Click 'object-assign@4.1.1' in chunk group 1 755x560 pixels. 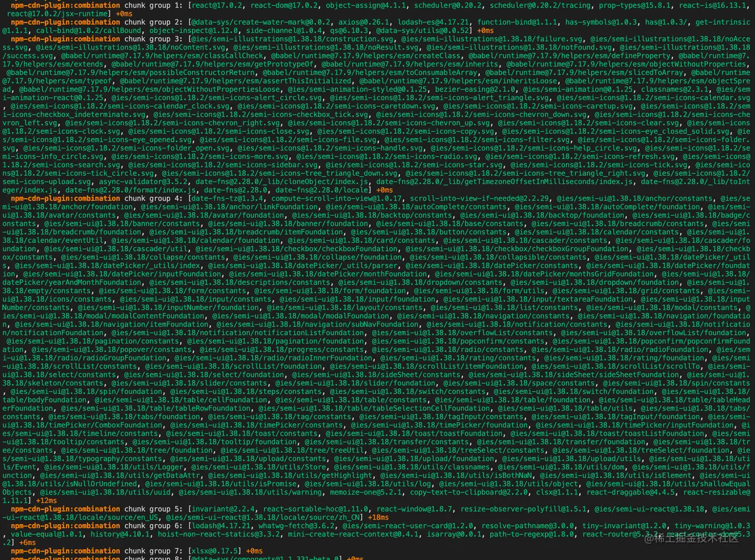pos(367,5)
